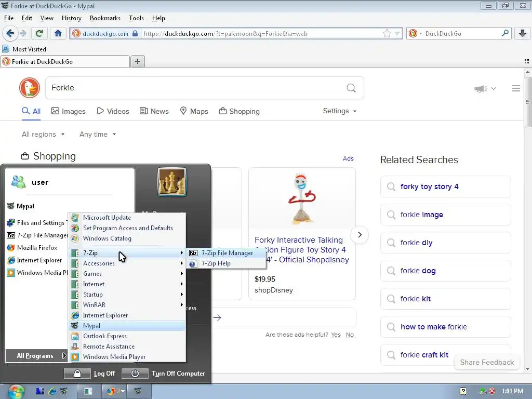Screen dimensions: 532x399
Task: Click the Log Off button text
Action: click(104, 374)
